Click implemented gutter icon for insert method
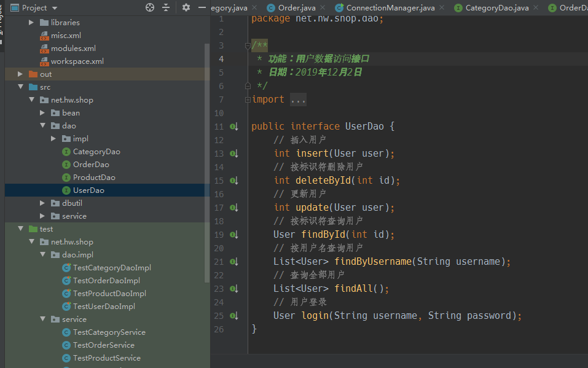The height and width of the screenshot is (368, 588). 233,154
